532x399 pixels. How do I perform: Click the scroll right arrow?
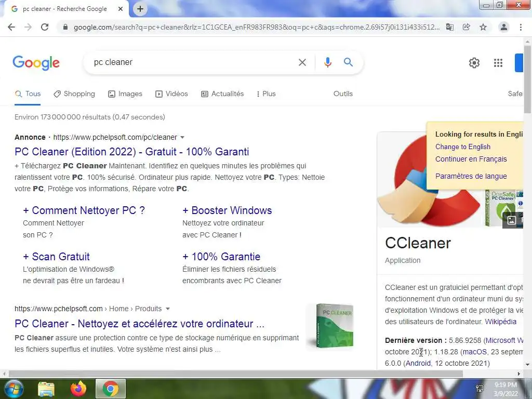click(519, 374)
